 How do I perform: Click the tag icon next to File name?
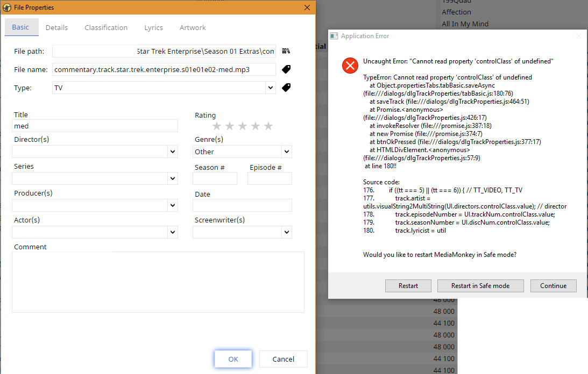(286, 69)
